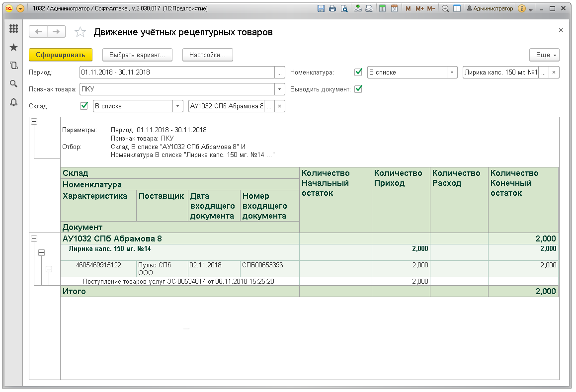The width and height of the screenshot is (576, 392).
Task: Click the Print icon in title toolbar
Action: tap(332, 9)
